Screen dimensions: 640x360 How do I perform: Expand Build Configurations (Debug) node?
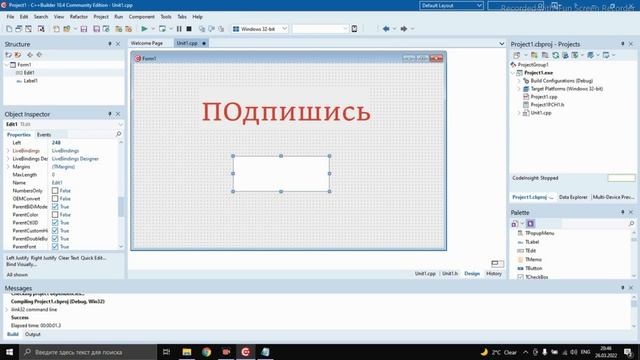tap(519, 81)
